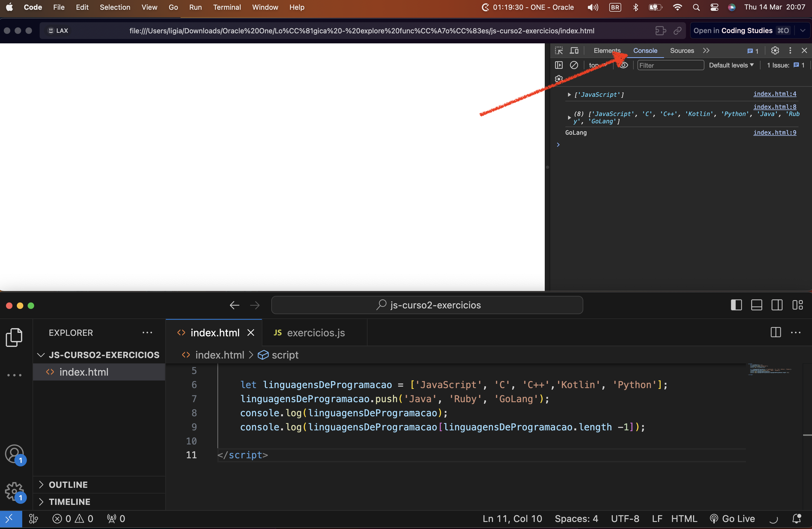Open the top context dropdown in console
This screenshot has height=529, width=812.
597,65
